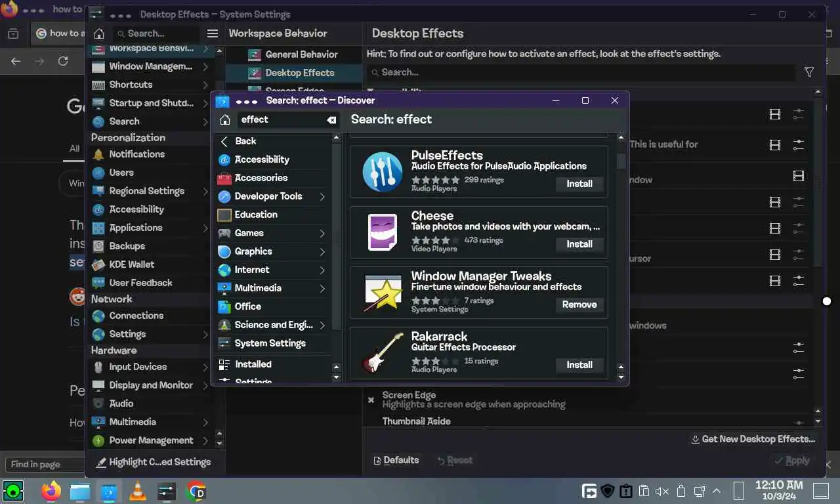
Task: Open the application launcher menu
Action: click(x=13, y=490)
